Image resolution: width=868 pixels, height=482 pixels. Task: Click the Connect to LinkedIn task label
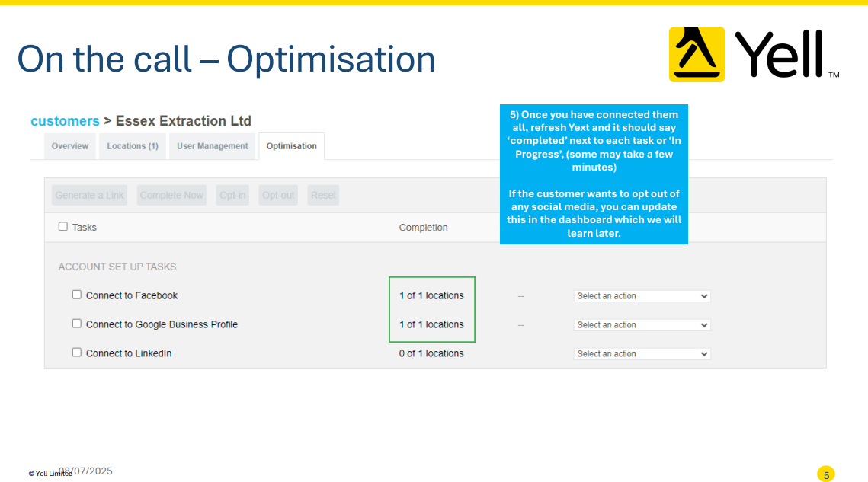129,353
